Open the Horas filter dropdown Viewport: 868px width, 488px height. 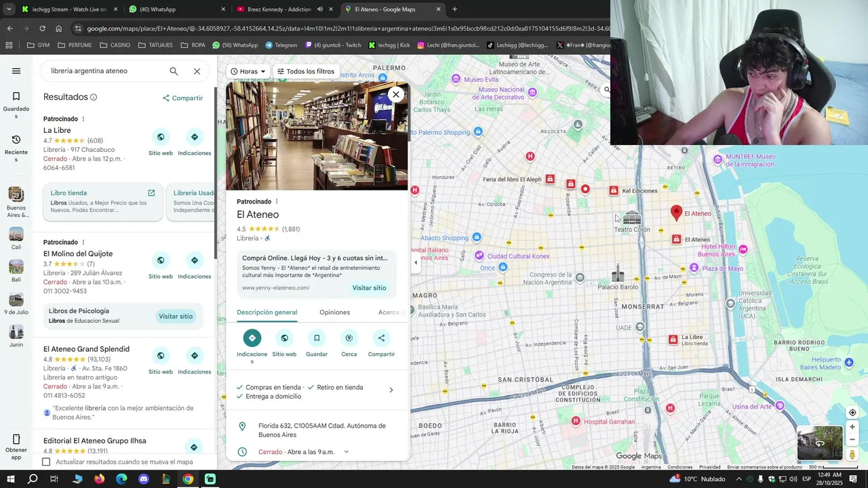tap(248, 71)
